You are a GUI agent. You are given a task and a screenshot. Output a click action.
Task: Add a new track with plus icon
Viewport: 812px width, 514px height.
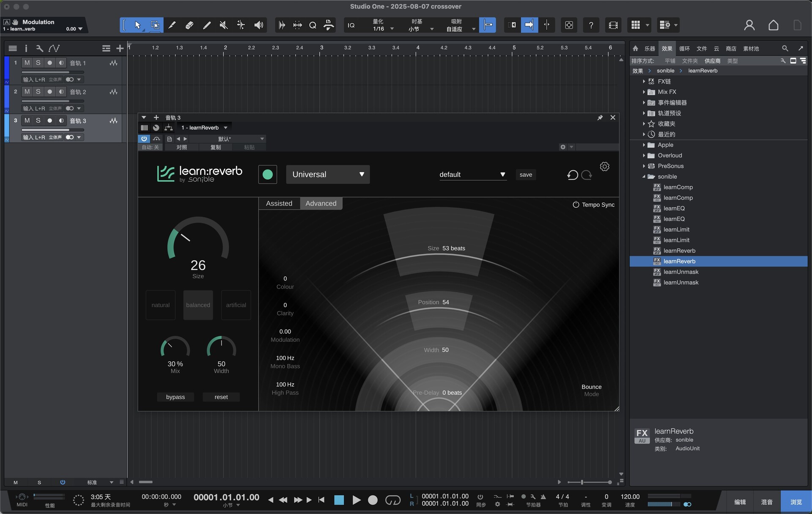[120, 49]
